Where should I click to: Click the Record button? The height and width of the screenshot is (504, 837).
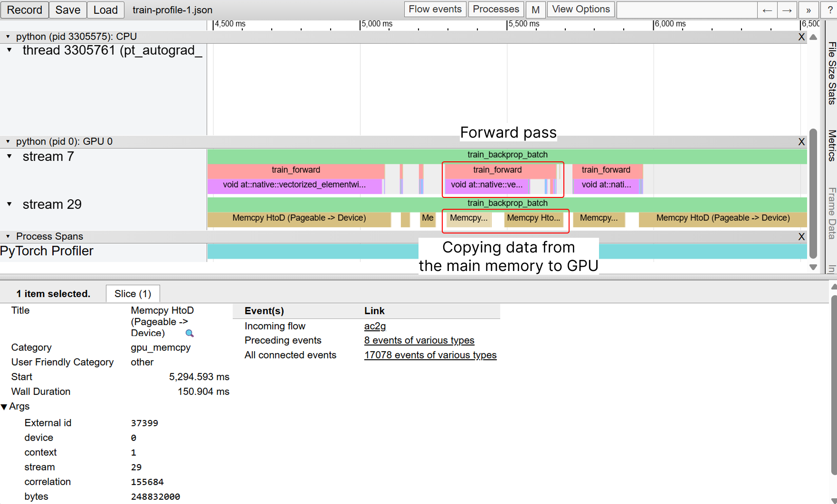tap(24, 9)
